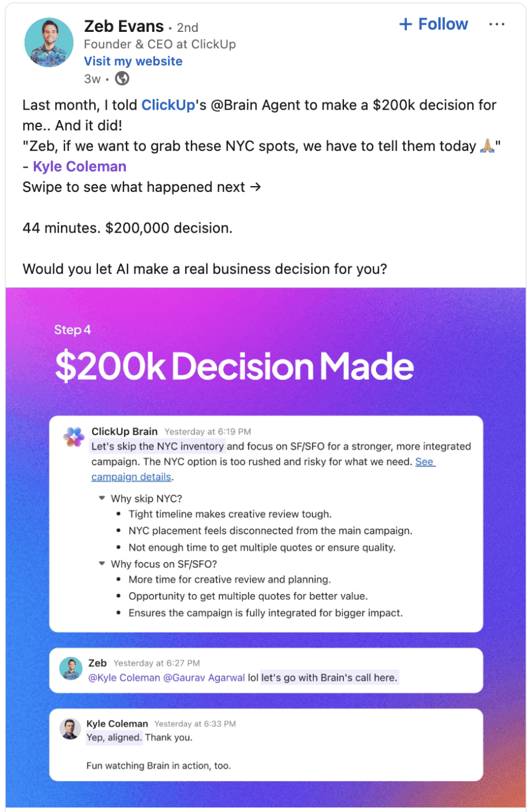Open Zeb Evans' profile picture
This screenshot has width=532, height=812.
[49, 42]
